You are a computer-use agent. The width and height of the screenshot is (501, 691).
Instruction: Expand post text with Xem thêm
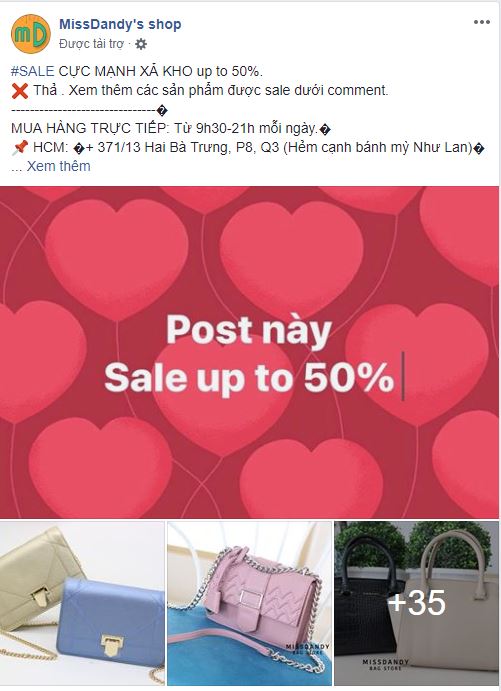tap(59, 166)
